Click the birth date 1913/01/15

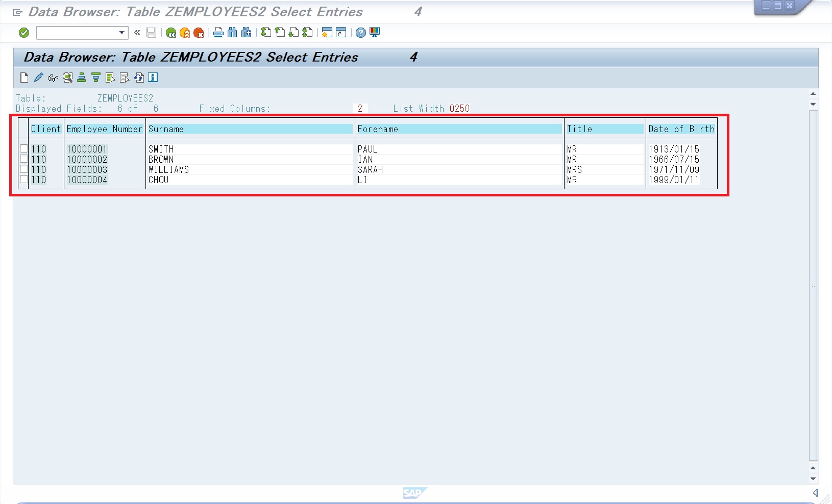click(674, 149)
